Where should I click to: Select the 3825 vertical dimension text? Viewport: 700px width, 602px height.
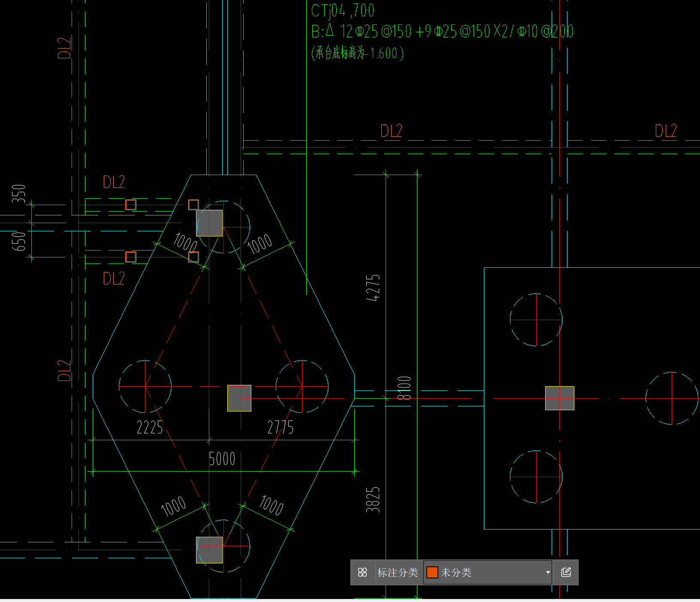pos(373,499)
